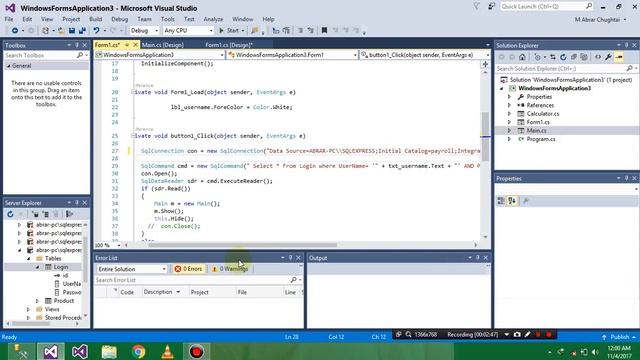The image size is (640, 360).
Task: Click the Save All toolbar icon
Action: 82,31
